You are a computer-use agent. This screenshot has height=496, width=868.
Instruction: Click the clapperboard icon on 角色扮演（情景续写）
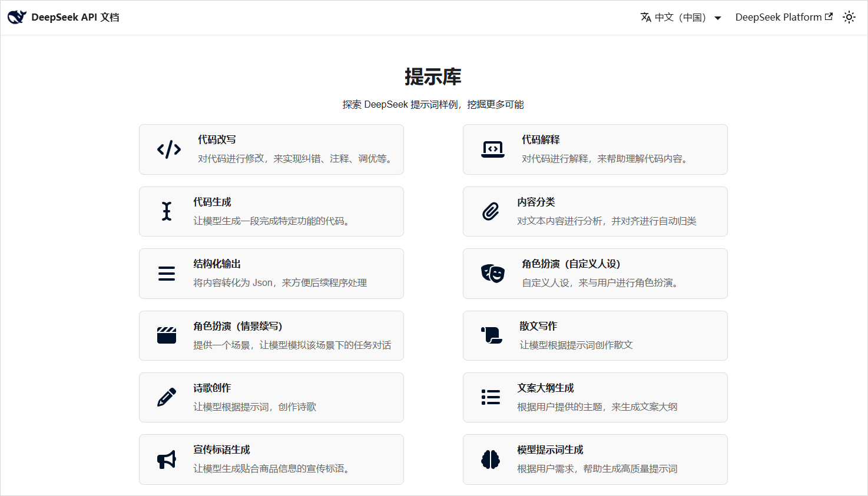pos(166,335)
